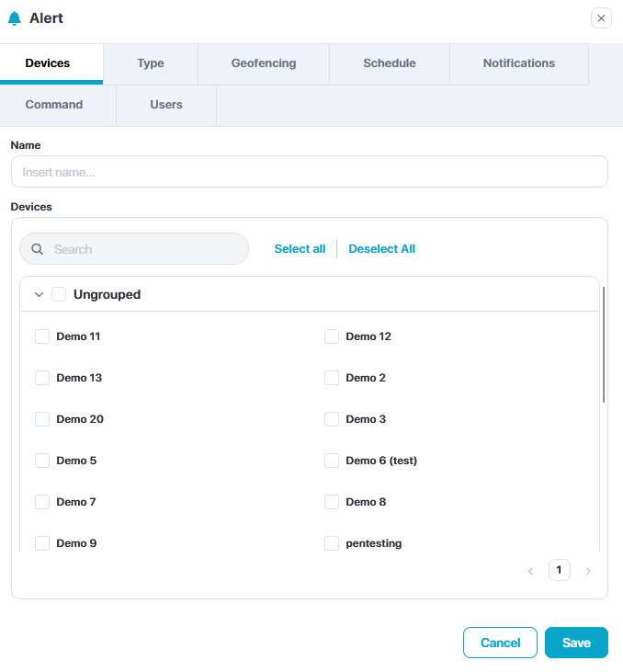Click the magnifier icon in search box

pyautogui.click(x=38, y=249)
